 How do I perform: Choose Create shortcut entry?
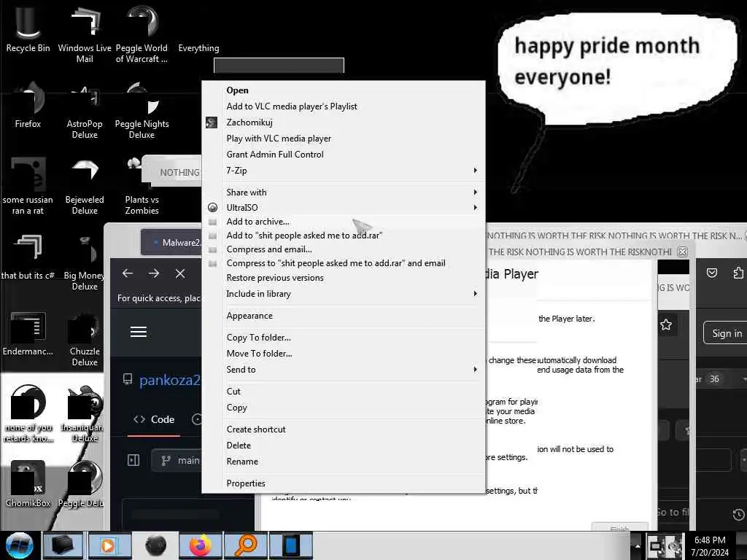(343, 429)
